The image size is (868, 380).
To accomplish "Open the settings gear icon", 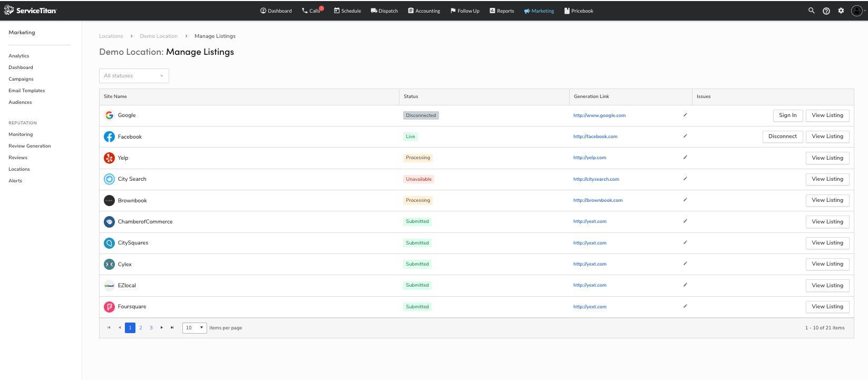I will pos(841,11).
